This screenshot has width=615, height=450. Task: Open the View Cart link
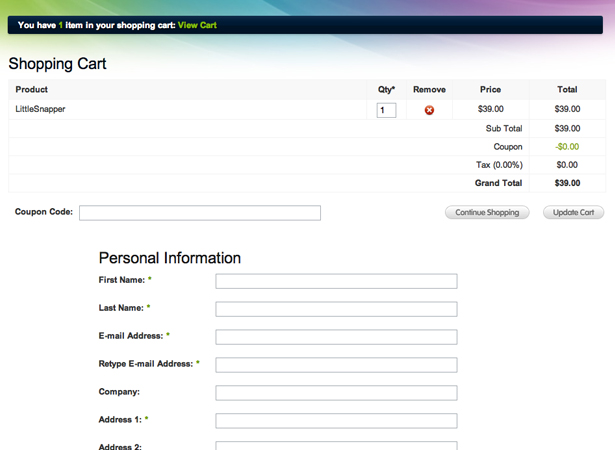pos(197,25)
